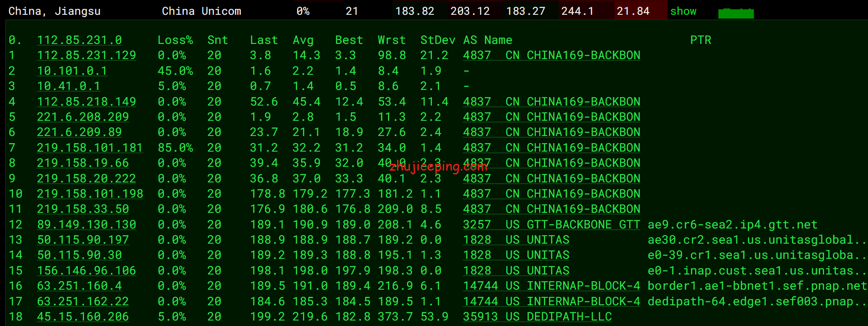Screen dimensions: 868x326
Task: Click the green 'show' link
Action: [x=683, y=11]
